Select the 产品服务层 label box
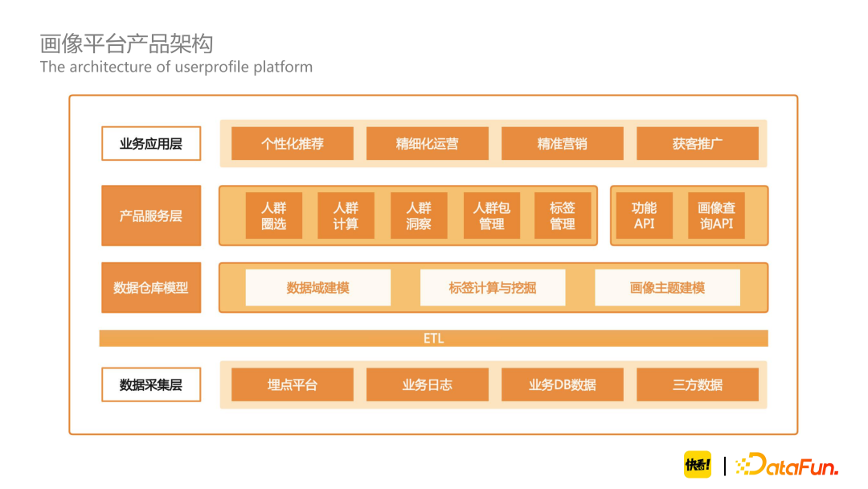 tap(151, 216)
